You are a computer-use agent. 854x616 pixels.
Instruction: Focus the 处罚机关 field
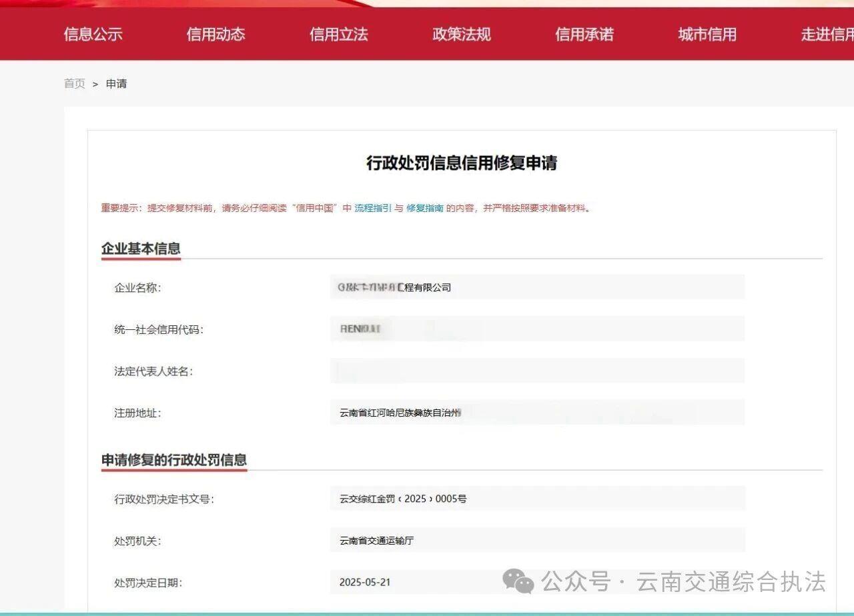pos(537,541)
